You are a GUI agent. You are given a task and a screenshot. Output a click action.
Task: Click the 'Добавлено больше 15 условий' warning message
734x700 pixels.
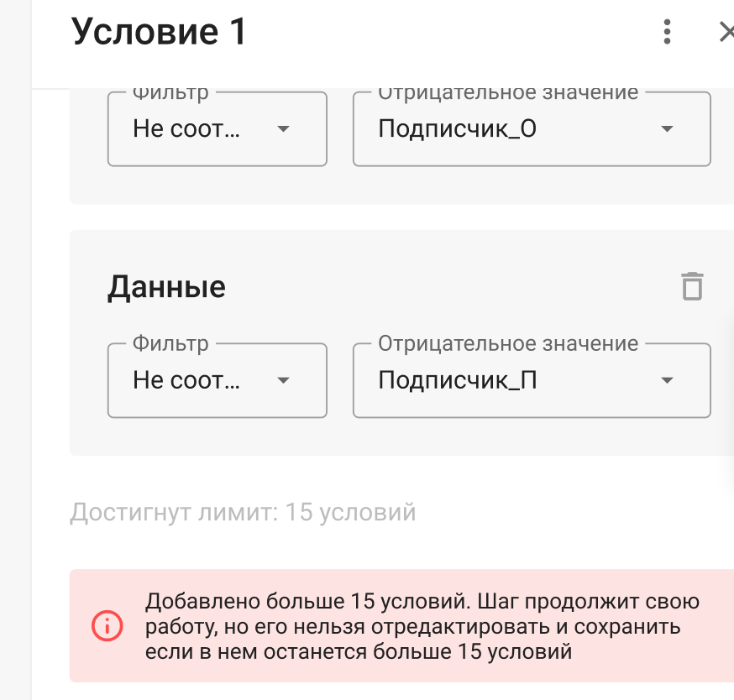[x=422, y=626]
